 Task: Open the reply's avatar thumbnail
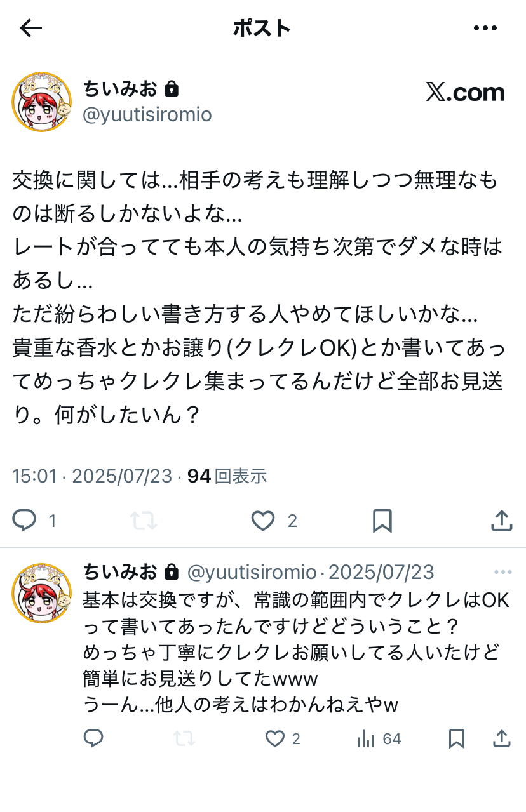click(42, 592)
